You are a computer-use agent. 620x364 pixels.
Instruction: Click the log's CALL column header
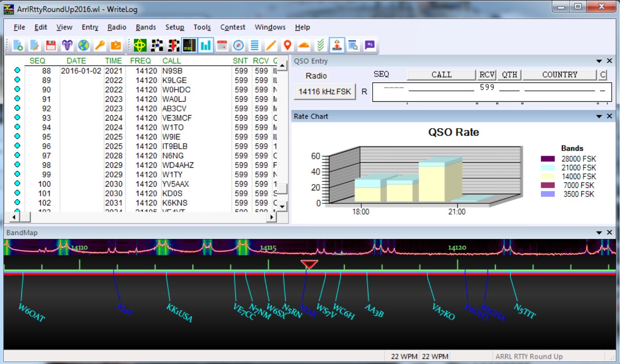click(x=172, y=61)
